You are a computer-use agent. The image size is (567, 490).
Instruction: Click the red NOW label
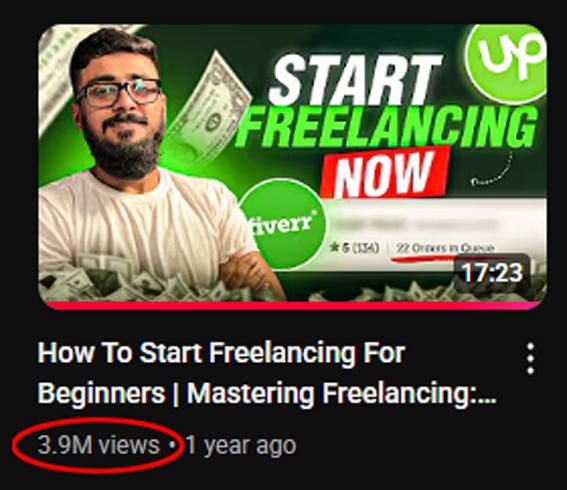click(385, 172)
